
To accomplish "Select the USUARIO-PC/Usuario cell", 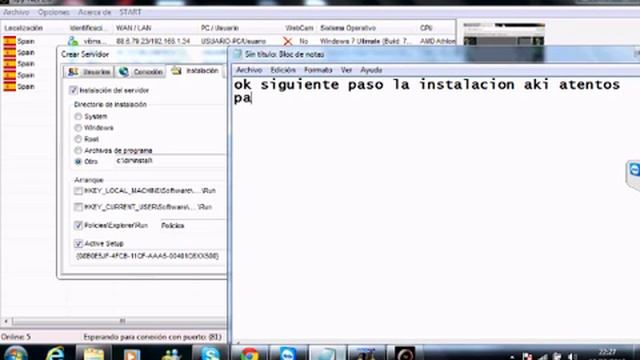I will point(233,41).
